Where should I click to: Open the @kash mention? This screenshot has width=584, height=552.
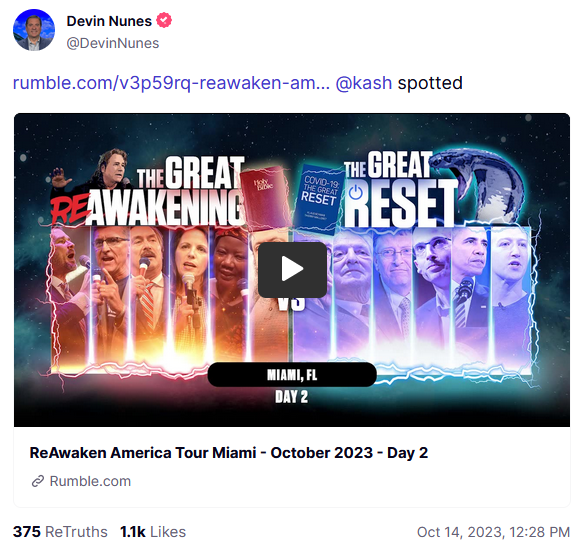click(x=364, y=83)
